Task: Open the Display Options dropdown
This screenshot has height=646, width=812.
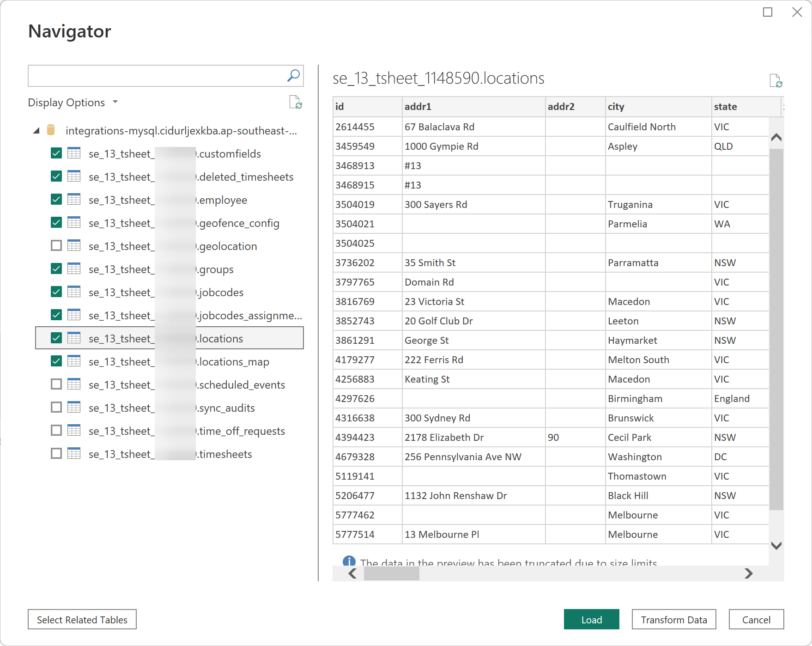Action: 73,102
